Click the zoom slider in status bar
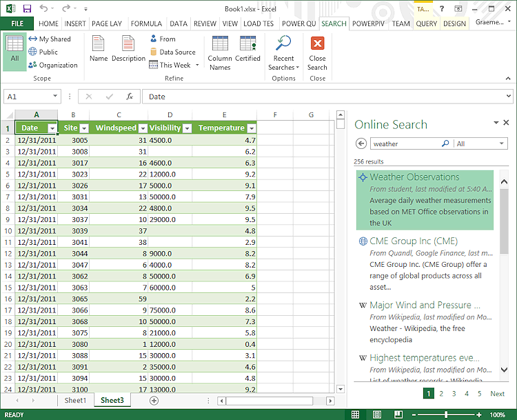Image resolution: width=517 pixels, height=420 pixels. [x=447, y=414]
